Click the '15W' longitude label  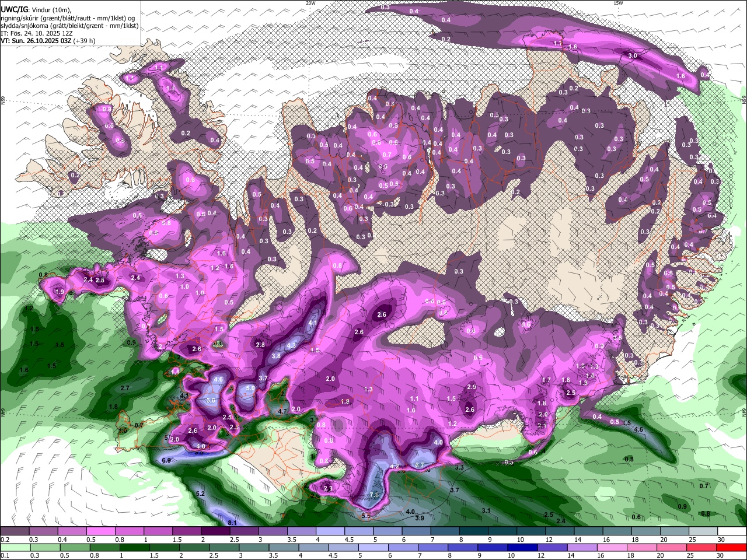pyautogui.click(x=618, y=3)
